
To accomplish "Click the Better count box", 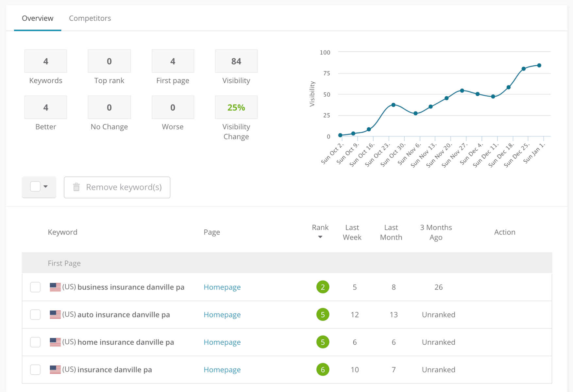I will pos(46,107).
